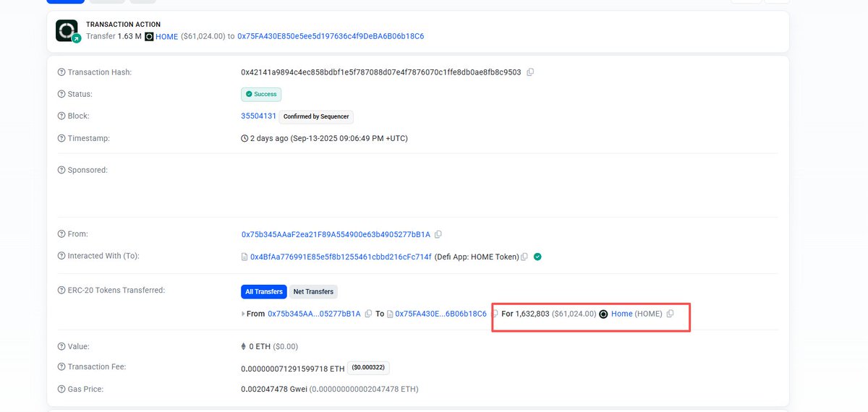Copy the shortened From address in token transfer row
The width and height of the screenshot is (868, 412).
[x=368, y=314]
